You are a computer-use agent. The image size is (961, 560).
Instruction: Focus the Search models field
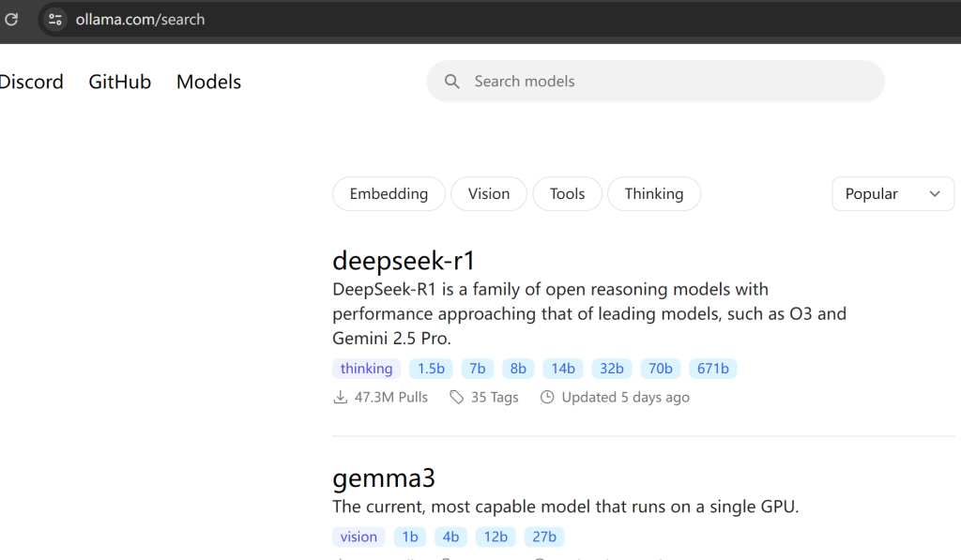(656, 82)
